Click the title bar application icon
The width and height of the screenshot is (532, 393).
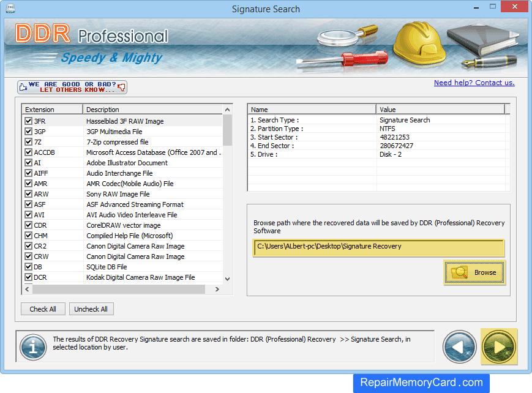point(10,9)
